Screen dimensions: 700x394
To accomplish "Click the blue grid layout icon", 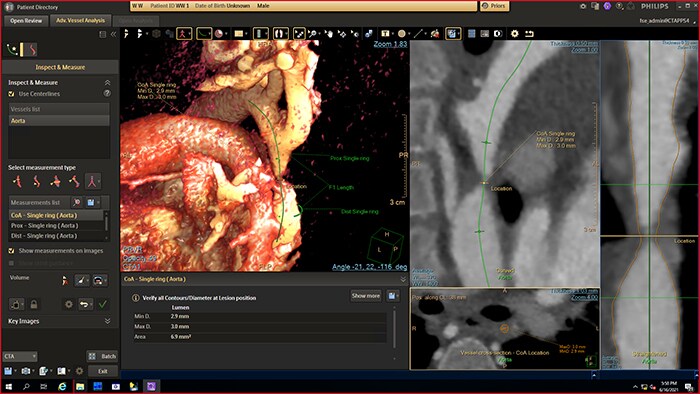I will pos(471,33).
